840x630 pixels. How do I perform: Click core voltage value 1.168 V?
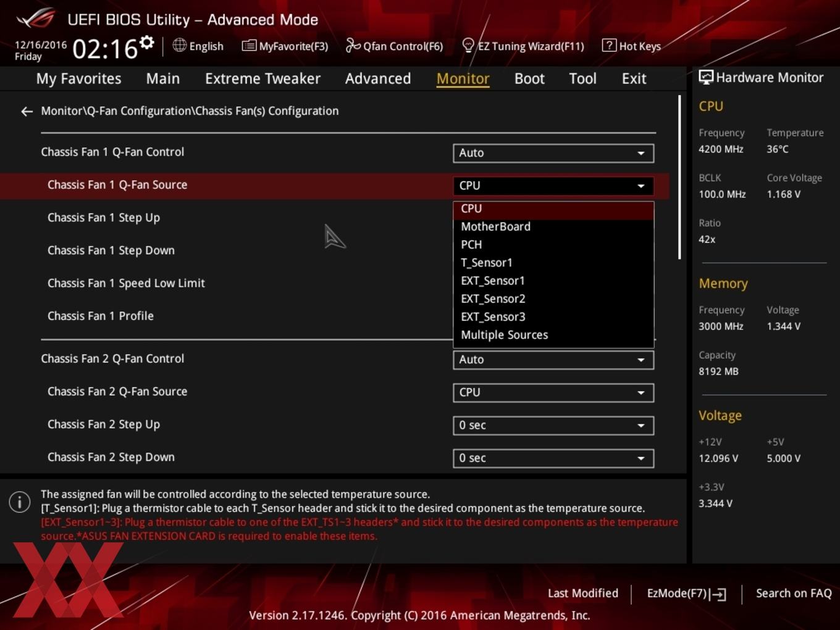784,194
